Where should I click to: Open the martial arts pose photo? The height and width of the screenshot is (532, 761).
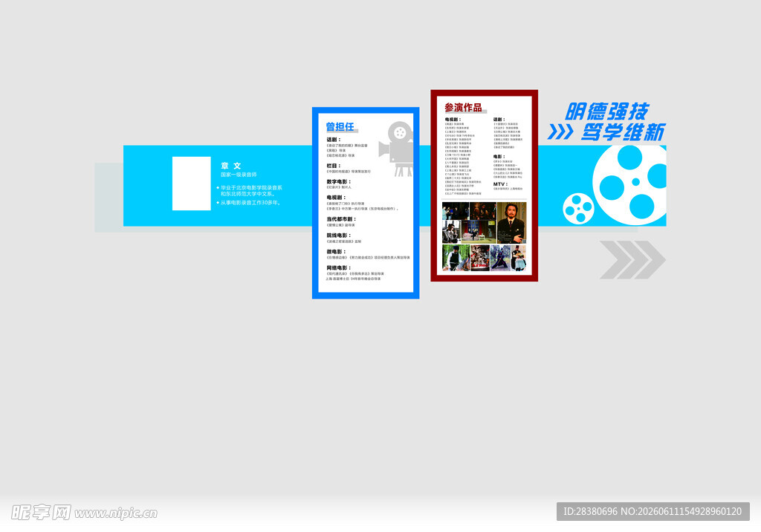point(500,258)
